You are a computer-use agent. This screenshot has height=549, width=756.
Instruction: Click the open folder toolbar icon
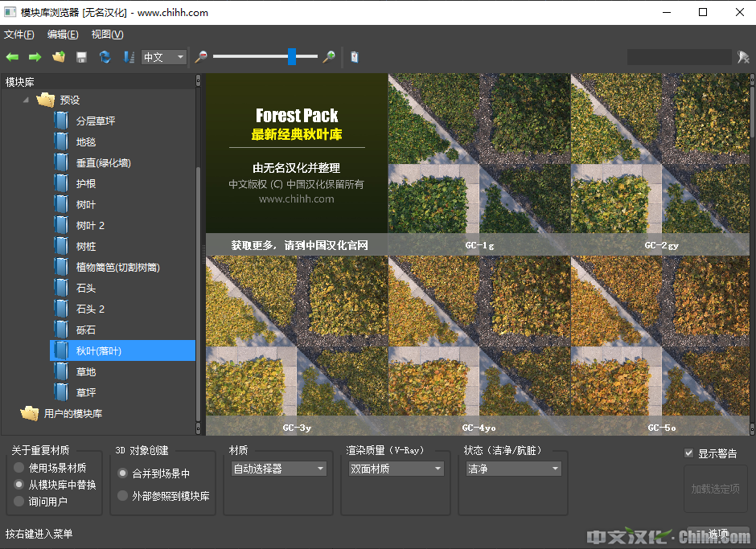[58, 57]
